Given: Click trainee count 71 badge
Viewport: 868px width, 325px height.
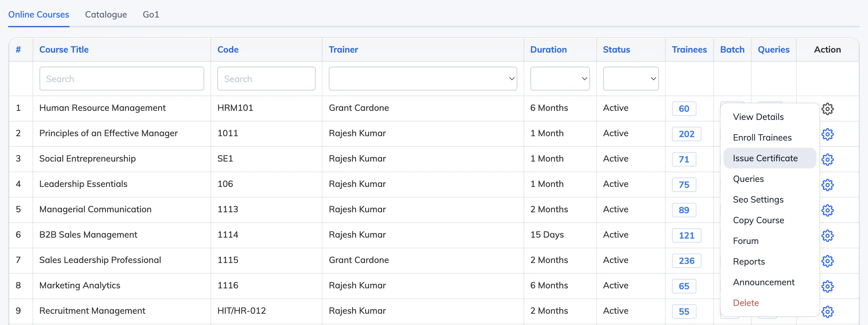Looking at the screenshot, I should pos(684,159).
